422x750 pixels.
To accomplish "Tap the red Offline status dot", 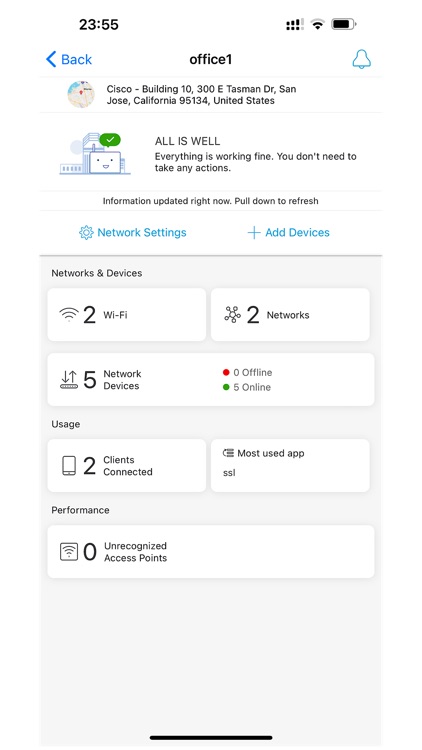I will (x=226, y=372).
